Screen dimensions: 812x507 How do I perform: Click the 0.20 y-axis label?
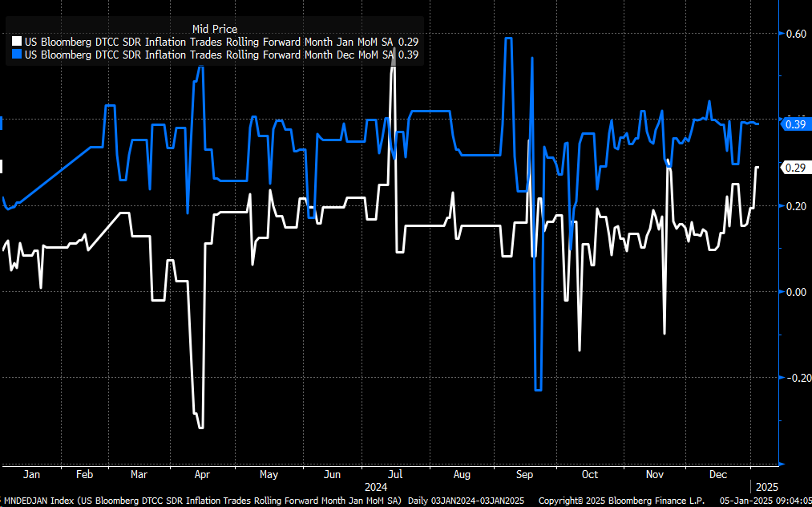coord(795,206)
